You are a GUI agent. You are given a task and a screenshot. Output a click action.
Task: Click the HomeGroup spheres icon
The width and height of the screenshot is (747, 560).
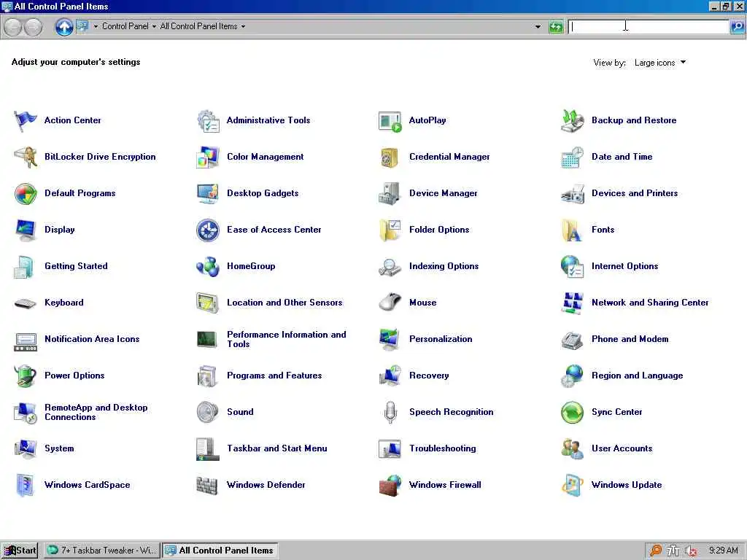point(208,266)
